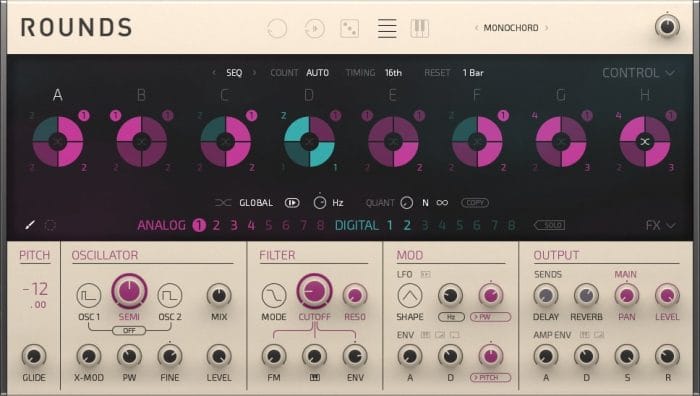Click the crossed arrows icon next to GLOBAL
This screenshot has width=700, height=396.
(223, 203)
